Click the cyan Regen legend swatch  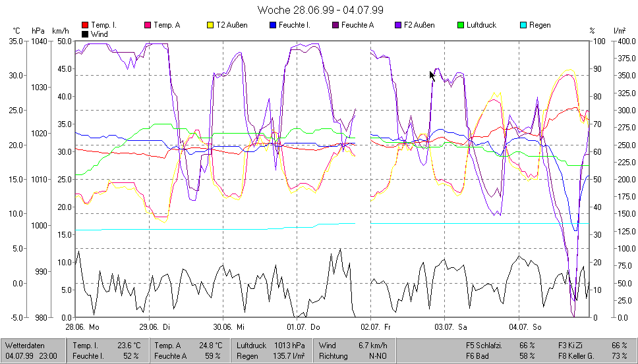click(523, 25)
